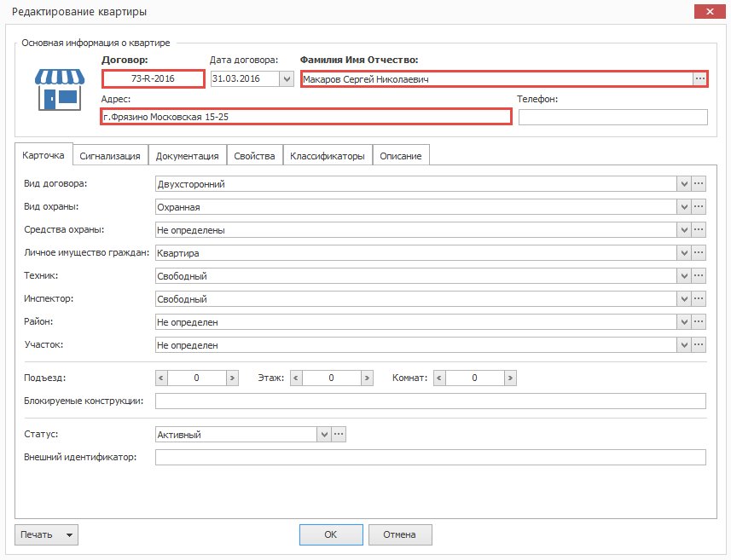Screen dimensions: 731x560
Task: Open ellipsis button for Статус
Action: tap(339, 434)
